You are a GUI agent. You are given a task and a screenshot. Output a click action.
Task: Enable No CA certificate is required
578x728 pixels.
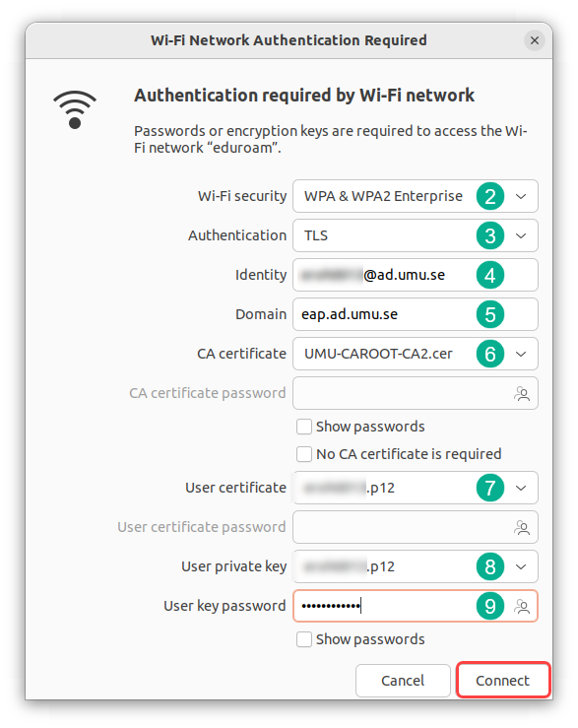click(304, 454)
